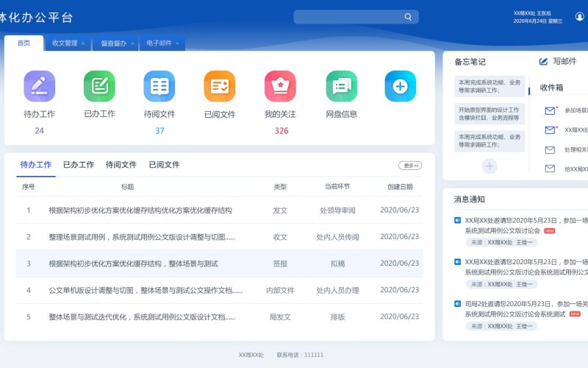Open row 1 根据架构初步优化方案优化缓存结构优化
The image size is (588, 368).
[140, 210]
